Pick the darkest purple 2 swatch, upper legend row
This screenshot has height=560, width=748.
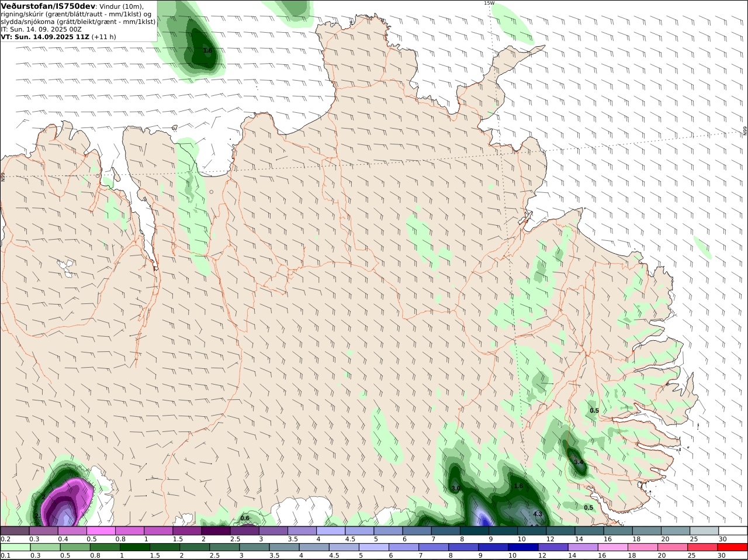point(216,531)
